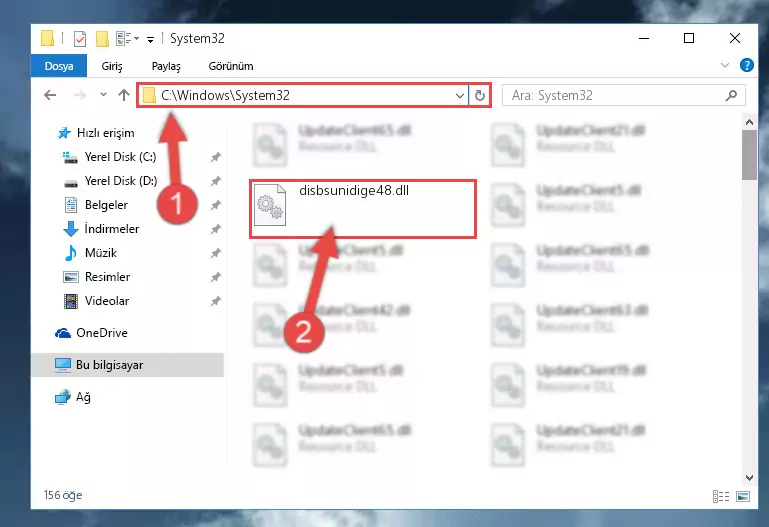
Task: Click pin icon next to Resimler
Action: (x=215, y=277)
